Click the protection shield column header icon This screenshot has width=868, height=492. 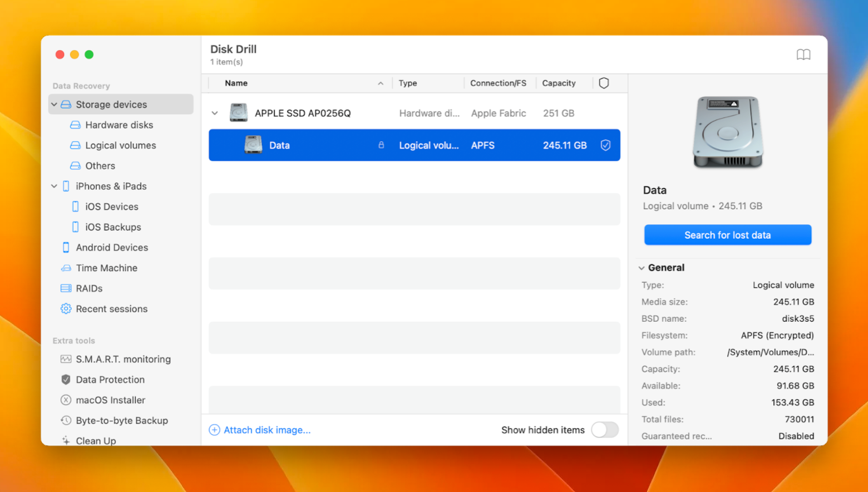pos(604,83)
